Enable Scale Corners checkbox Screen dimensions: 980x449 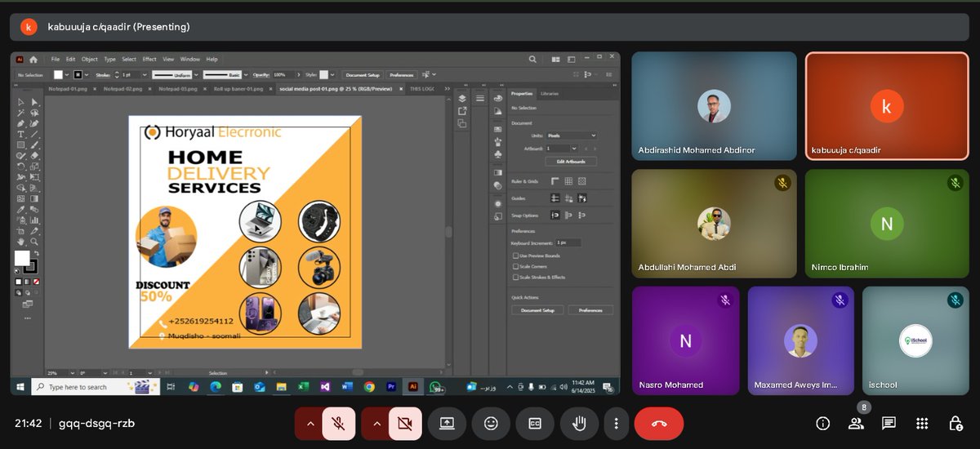tap(515, 266)
